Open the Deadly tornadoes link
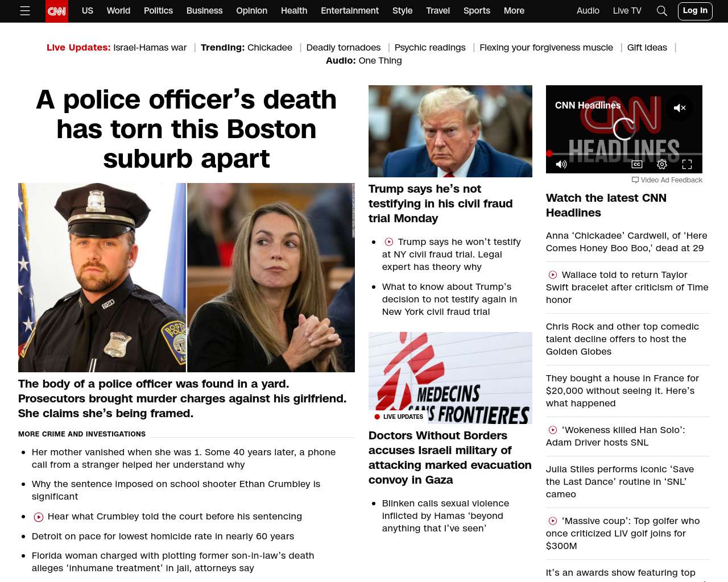Screen dimensions: 728x582 coord(344,48)
